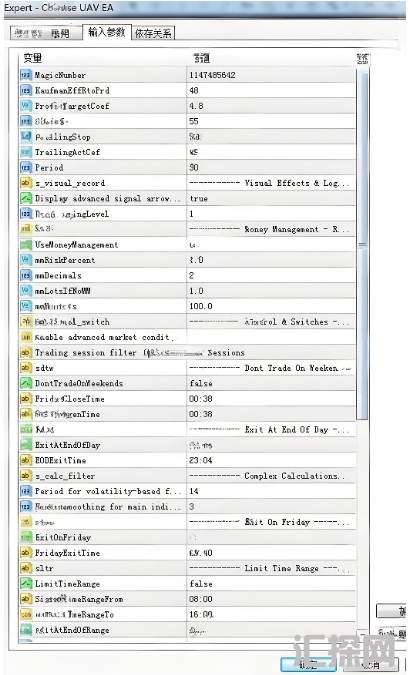Click the confirm button at bottom
This screenshot has width=415, height=675.
pos(307,665)
